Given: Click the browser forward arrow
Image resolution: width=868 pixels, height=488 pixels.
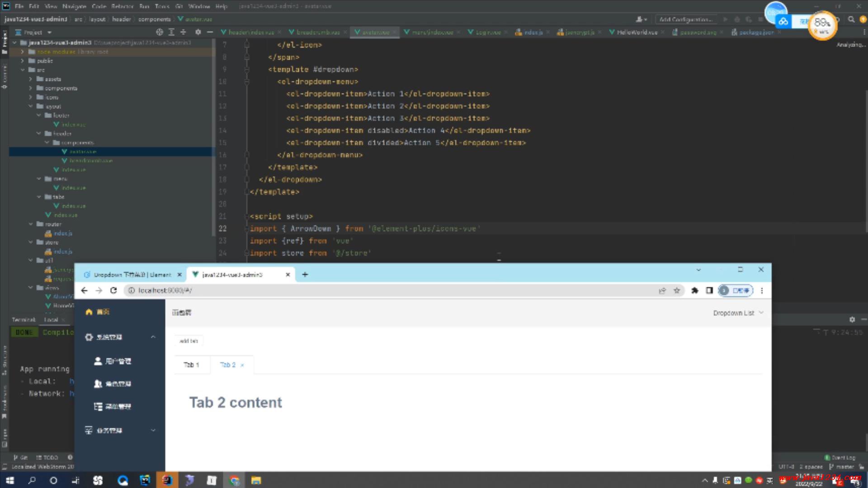Looking at the screenshot, I should pyautogui.click(x=99, y=291).
